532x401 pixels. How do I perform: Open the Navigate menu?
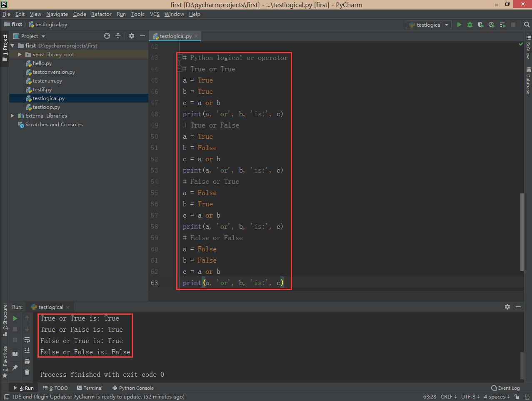57,14
